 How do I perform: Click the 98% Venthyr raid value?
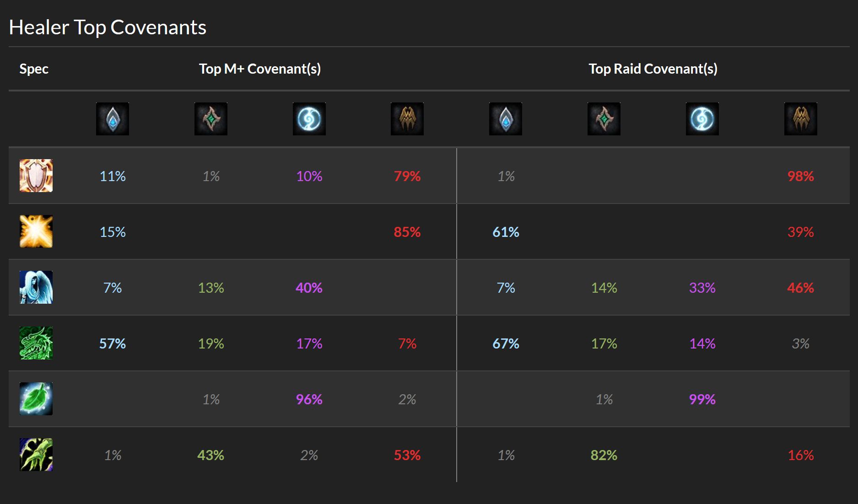pos(801,176)
